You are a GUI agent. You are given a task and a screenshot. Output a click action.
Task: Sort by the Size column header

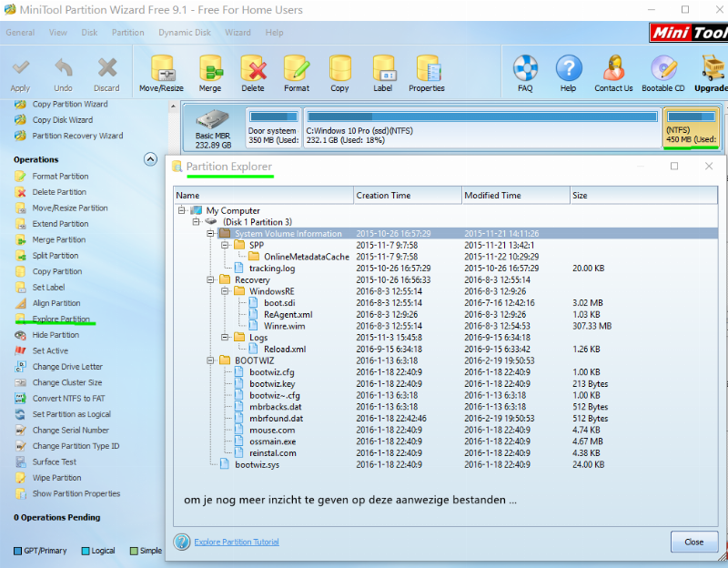(643, 196)
